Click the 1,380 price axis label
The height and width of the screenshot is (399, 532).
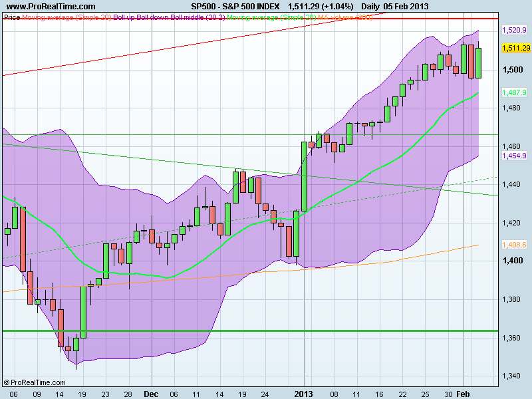(x=511, y=299)
